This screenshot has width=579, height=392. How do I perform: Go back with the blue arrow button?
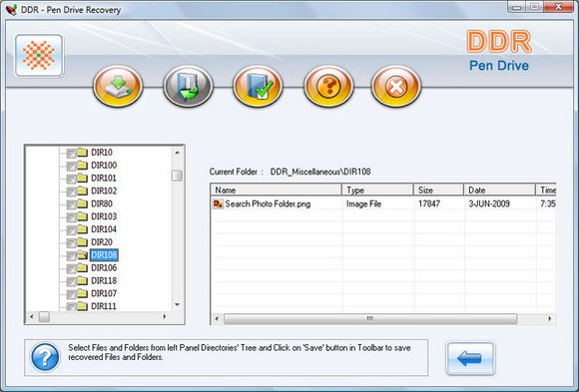tap(470, 358)
